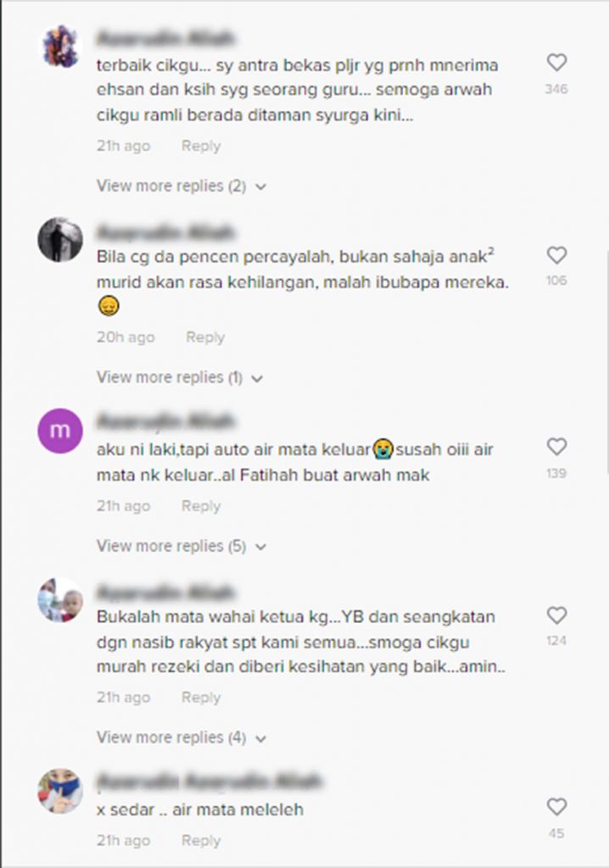Tap heart on 'aku ni laki' comment

point(556,447)
